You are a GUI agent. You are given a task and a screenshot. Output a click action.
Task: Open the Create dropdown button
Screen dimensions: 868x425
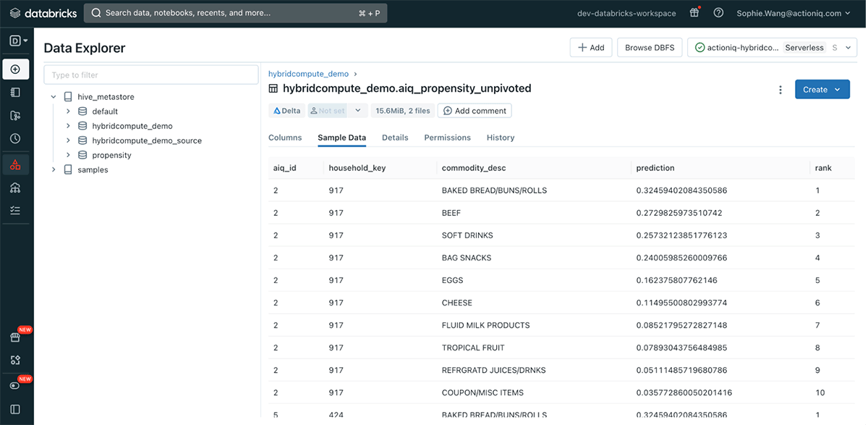click(822, 90)
